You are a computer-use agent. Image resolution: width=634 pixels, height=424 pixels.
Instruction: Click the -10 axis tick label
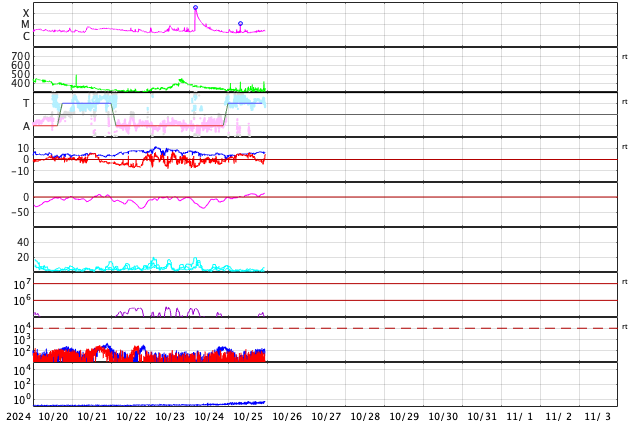(20, 171)
